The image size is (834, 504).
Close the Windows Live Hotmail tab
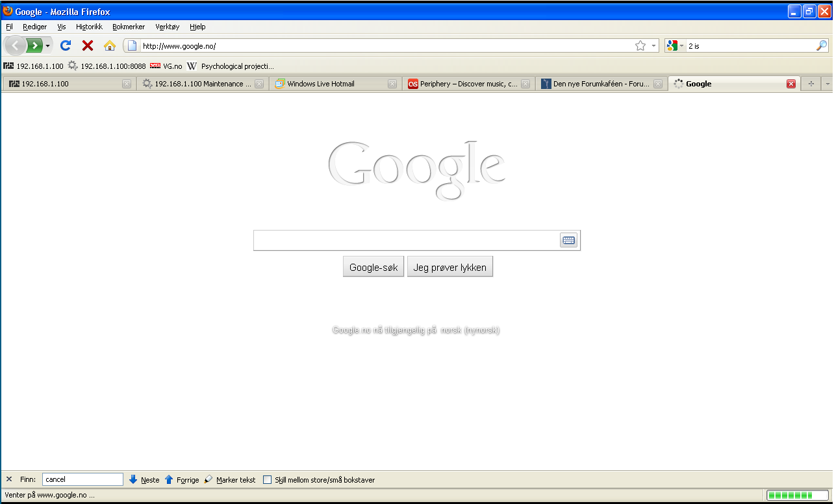click(x=392, y=84)
